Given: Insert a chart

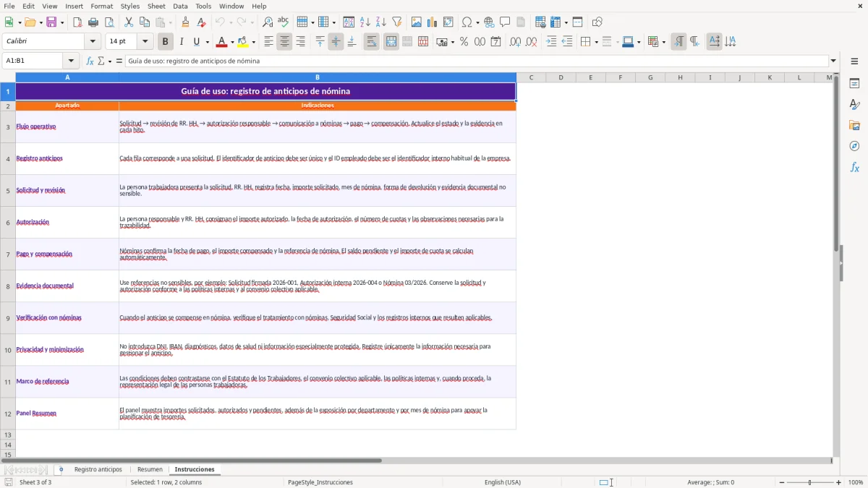Looking at the screenshot, I should pos(433,22).
